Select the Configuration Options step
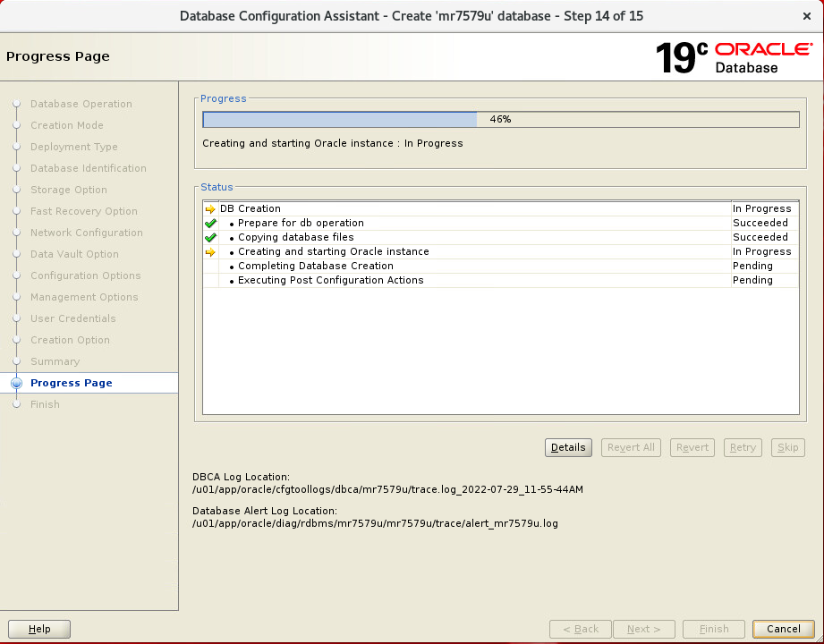 tap(86, 275)
